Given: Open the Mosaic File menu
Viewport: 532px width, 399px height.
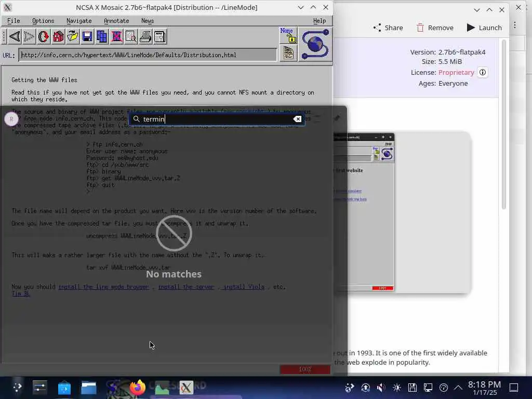Looking at the screenshot, I should [14, 21].
